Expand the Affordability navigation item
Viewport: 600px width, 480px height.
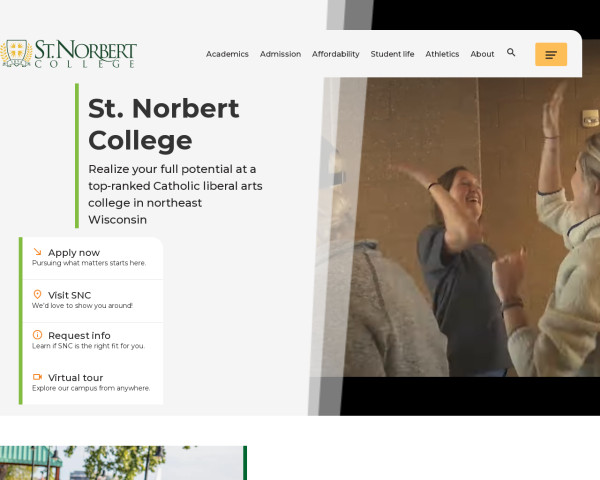click(x=335, y=54)
